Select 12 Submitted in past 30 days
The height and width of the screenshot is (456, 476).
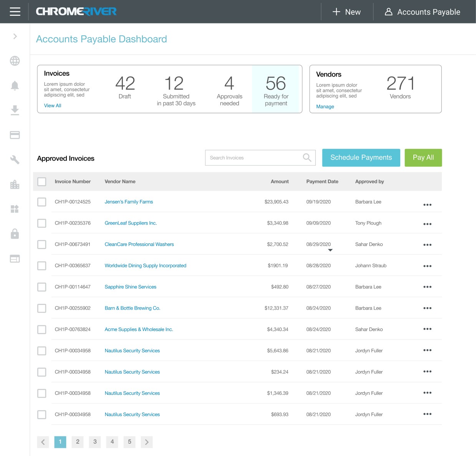pyautogui.click(x=176, y=91)
